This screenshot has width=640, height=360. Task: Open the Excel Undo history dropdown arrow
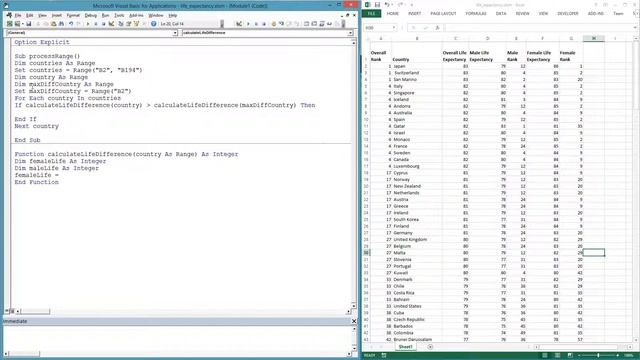click(392, 5)
